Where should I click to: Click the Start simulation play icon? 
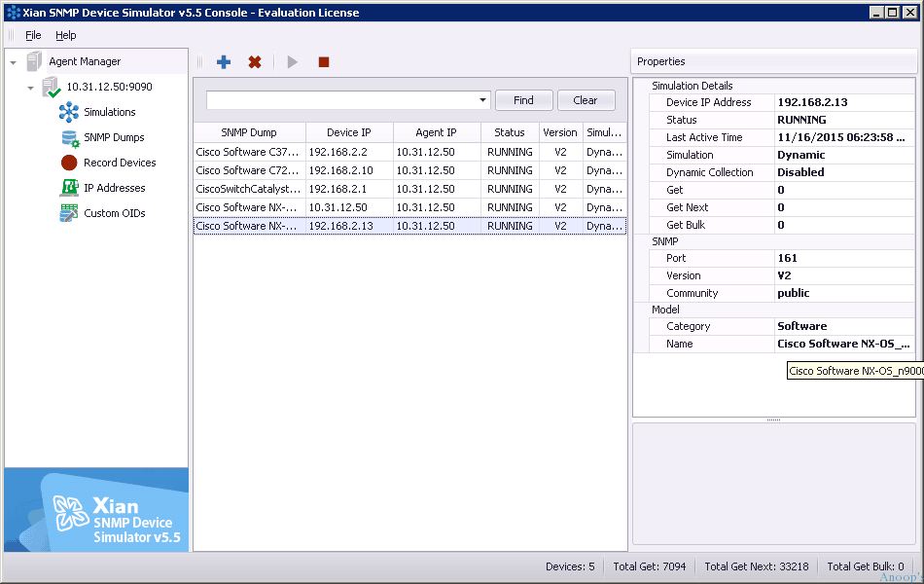(x=293, y=62)
